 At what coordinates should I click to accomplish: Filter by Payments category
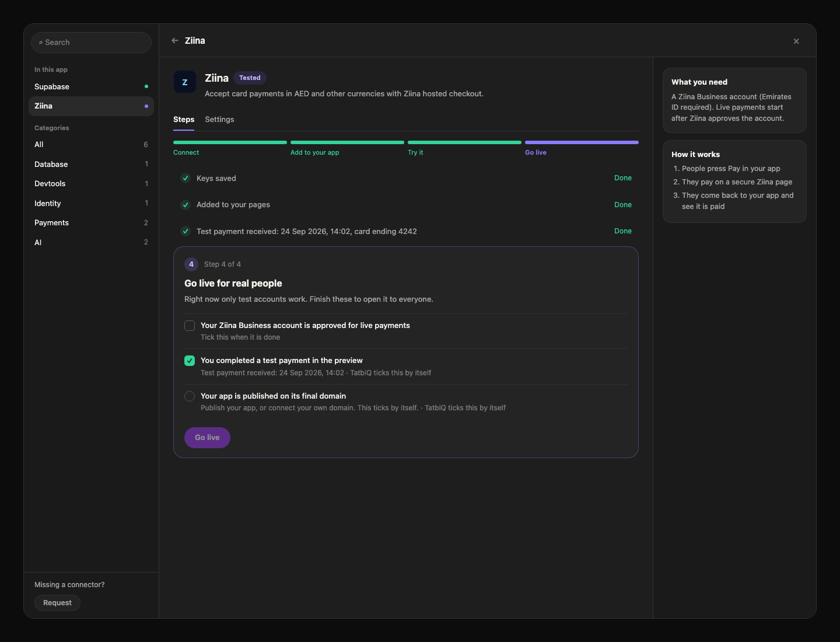click(91, 223)
